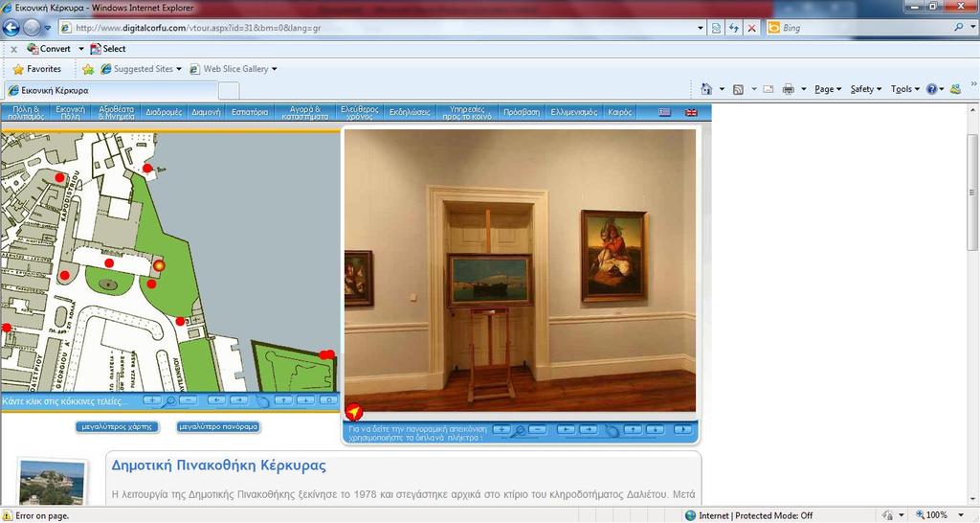Zoom out on the panorama view
This screenshot has height=523, width=980.
(538, 430)
